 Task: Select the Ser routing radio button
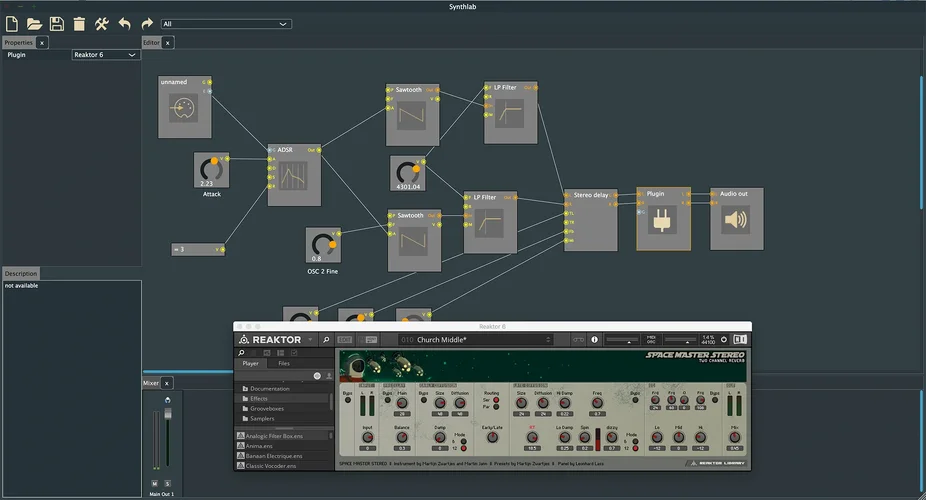click(496, 400)
